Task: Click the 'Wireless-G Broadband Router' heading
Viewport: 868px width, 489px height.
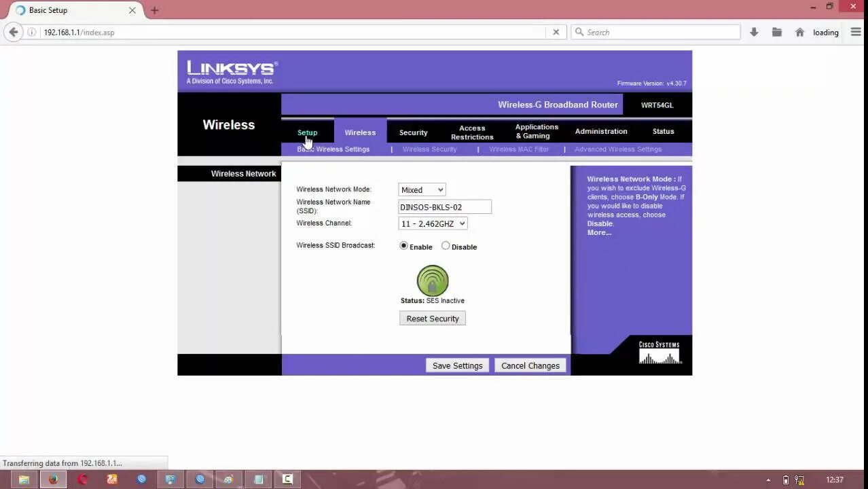Action: coord(558,105)
